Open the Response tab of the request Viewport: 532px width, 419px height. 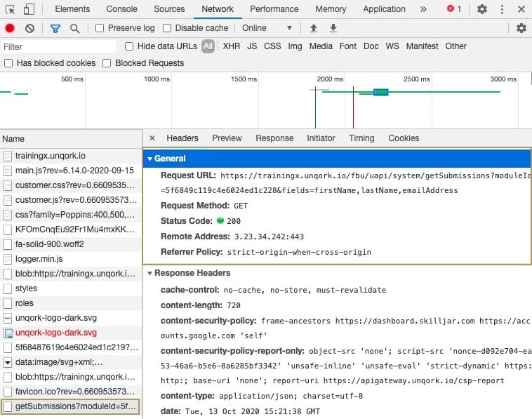click(x=274, y=138)
